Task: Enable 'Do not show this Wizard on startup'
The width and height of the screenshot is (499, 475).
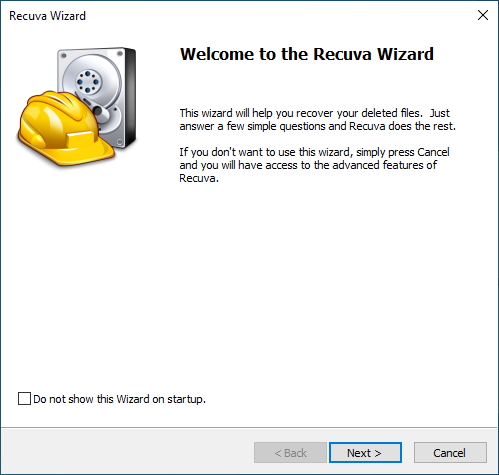Action: 24,399
